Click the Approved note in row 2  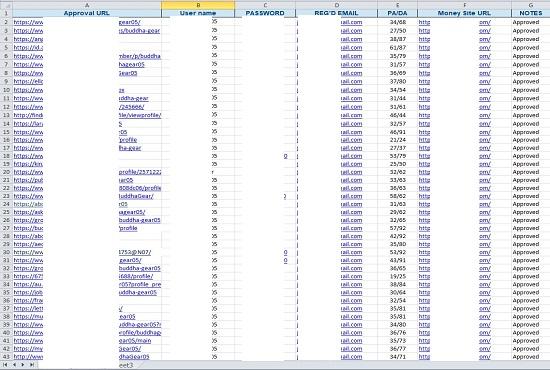pyautogui.click(x=526, y=22)
